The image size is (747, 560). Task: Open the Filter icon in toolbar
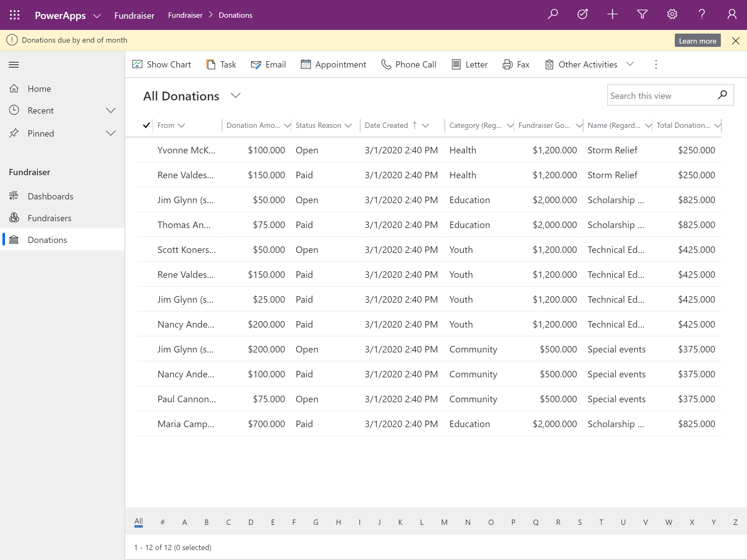click(x=643, y=14)
